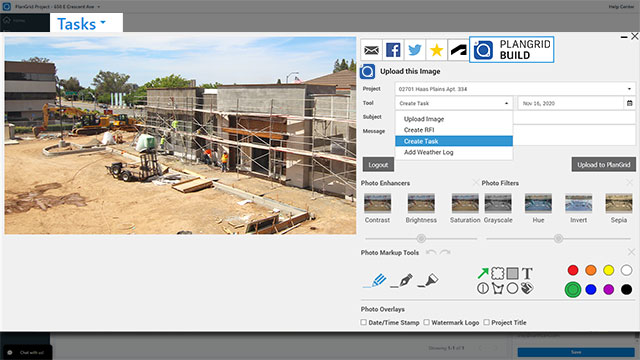Image resolution: width=640 pixels, height=360 pixels.
Task: Select the paint bucket fill tool
Action: click(x=527, y=288)
